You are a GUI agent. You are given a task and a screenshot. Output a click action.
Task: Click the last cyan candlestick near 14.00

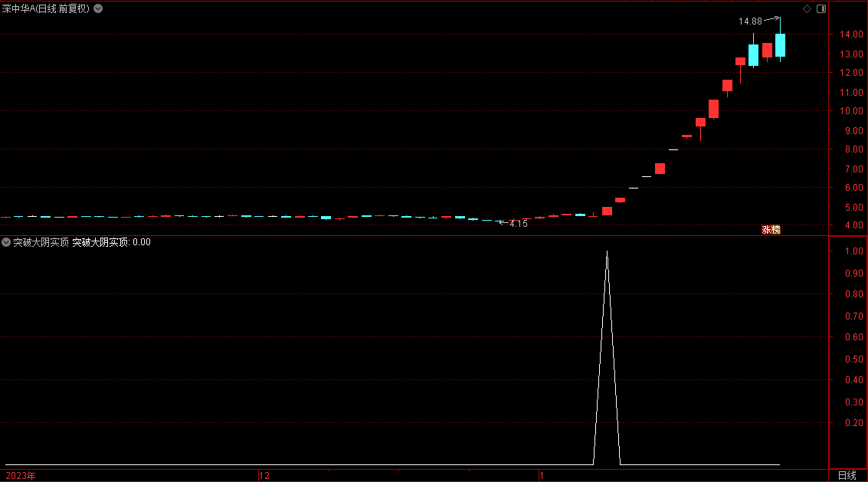tap(780, 45)
